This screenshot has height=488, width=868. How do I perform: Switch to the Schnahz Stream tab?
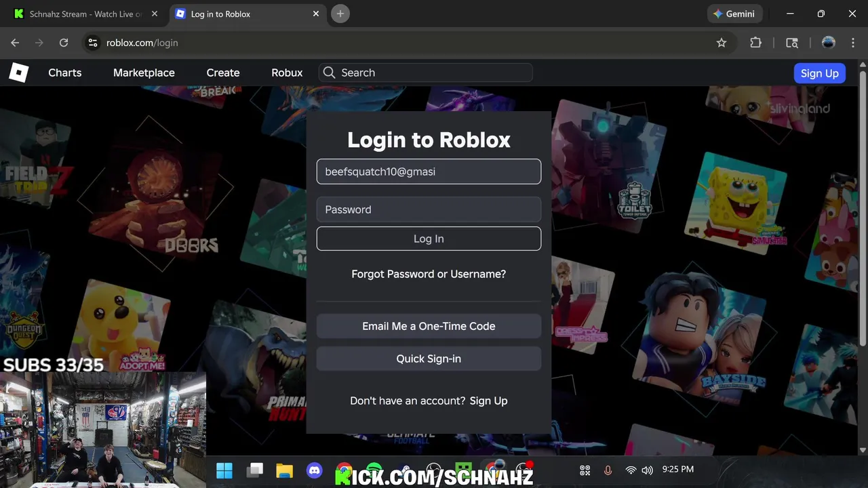click(x=86, y=14)
